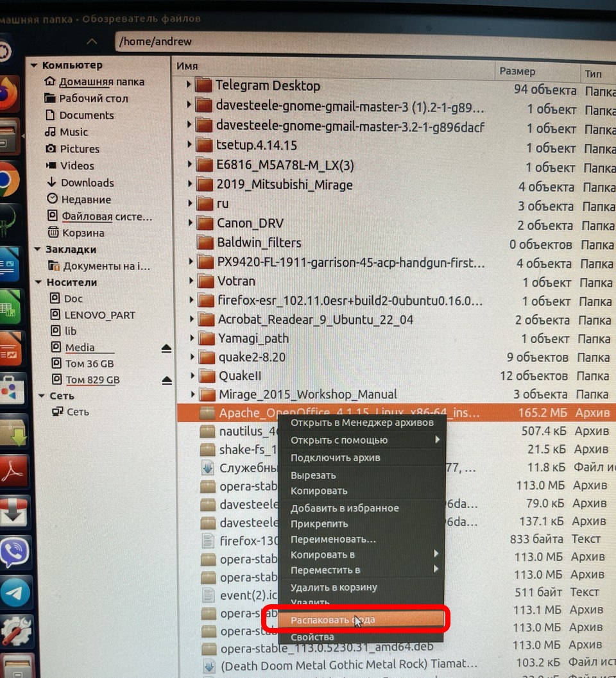The height and width of the screenshot is (678, 616).
Task: Expand the 2019_Mitsubishi_Mirage folder
Action: click(190, 183)
